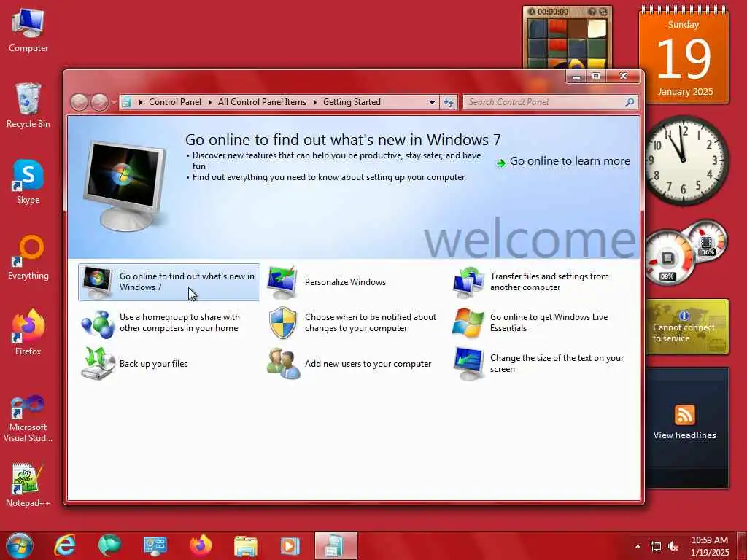The width and height of the screenshot is (747, 560).
Task: Click the View headlines gadget text
Action: coord(684,435)
